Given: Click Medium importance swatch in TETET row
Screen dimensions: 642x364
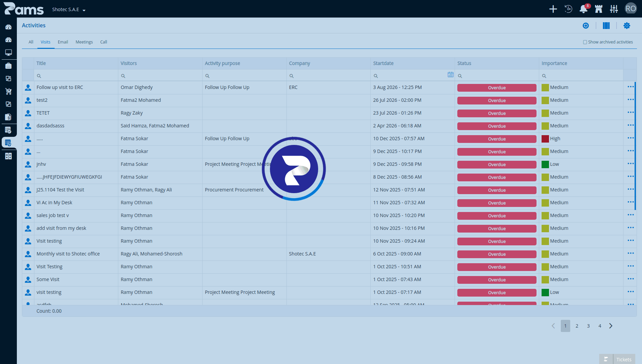Looking at the screenshot, I should point(545,113).
